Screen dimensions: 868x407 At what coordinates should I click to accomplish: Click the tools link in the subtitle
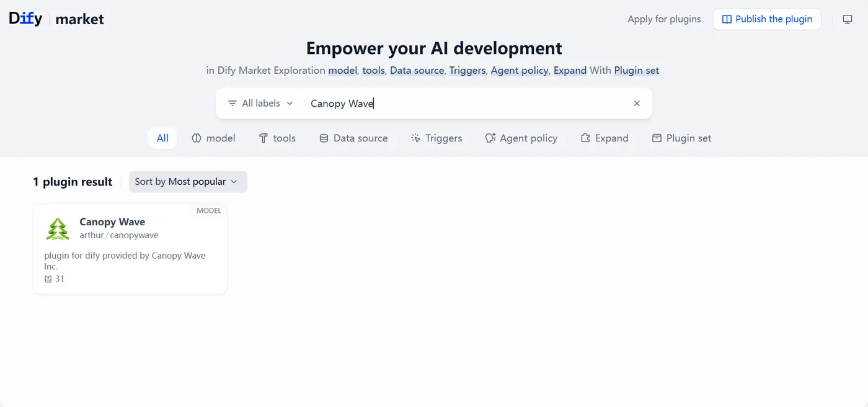374,71
